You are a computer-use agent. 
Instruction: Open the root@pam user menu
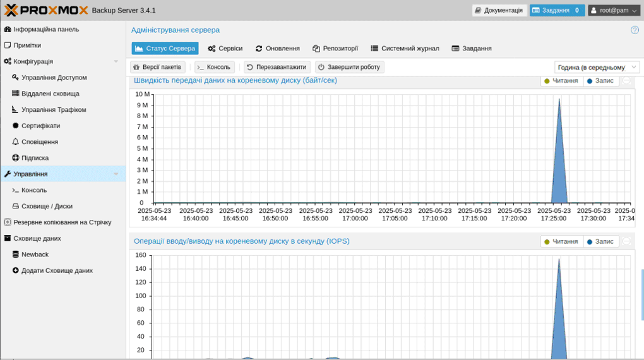click(614, 10)
